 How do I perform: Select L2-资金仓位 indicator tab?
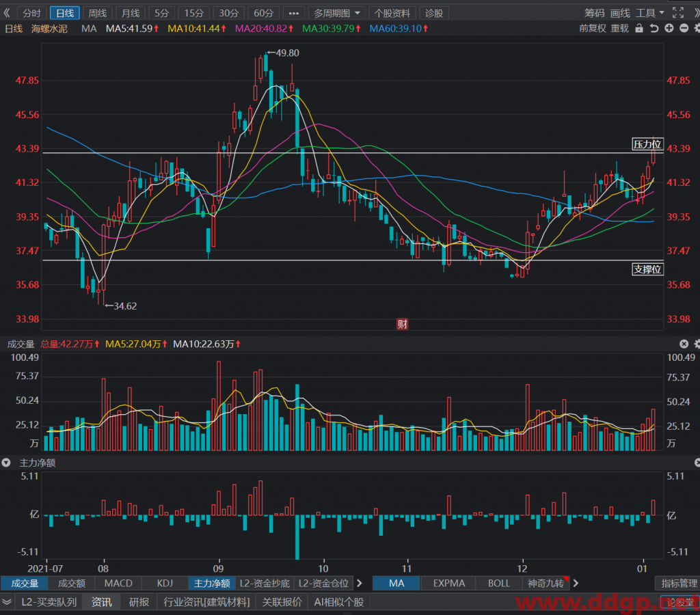tap(323, 583)
